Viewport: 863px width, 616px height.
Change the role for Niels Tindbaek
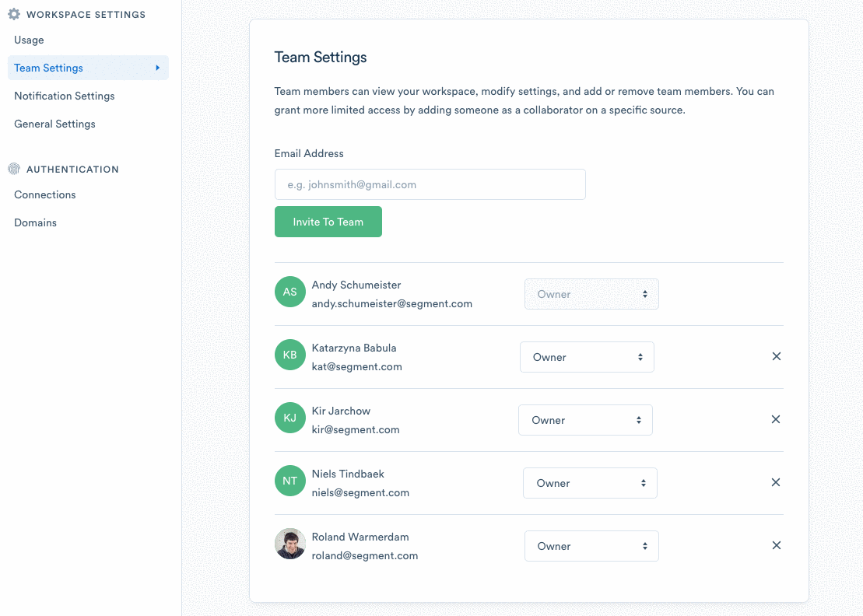click(x=590, y=483)
